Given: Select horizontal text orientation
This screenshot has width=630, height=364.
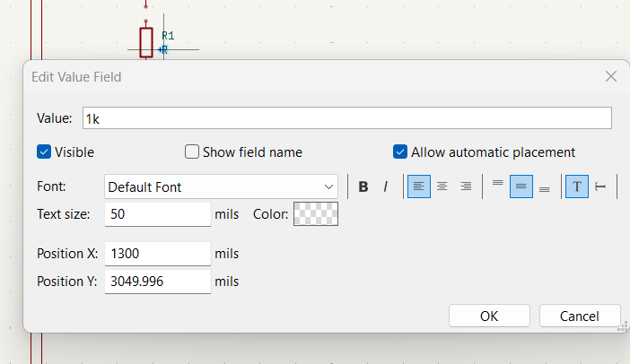Looking at the screenshot, I should 577,186.
